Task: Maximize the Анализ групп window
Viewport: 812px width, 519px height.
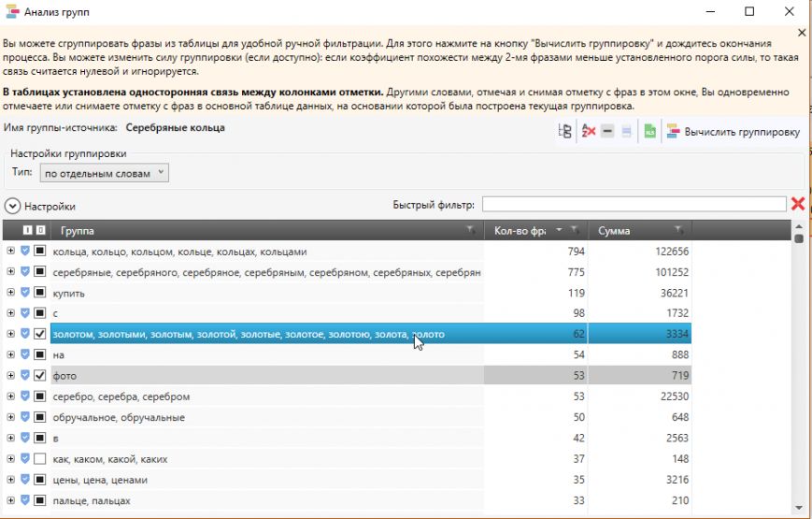Action: click(749, 11)
